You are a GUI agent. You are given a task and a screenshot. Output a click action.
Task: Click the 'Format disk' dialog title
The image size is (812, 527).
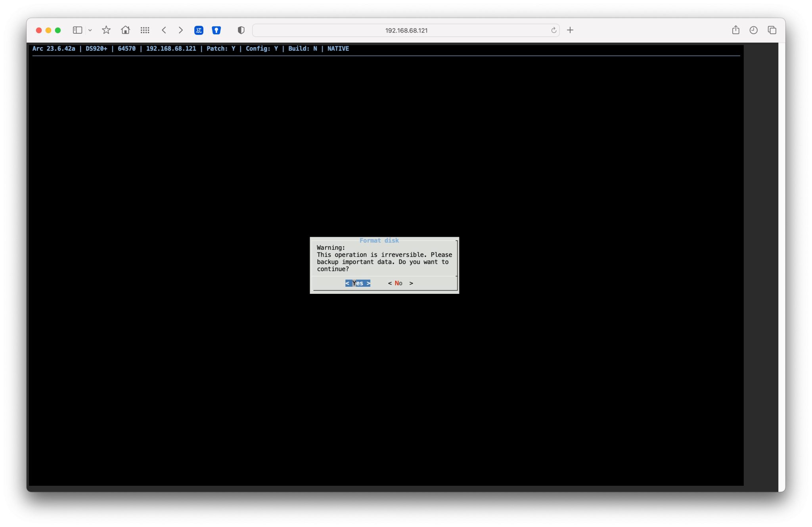pyautogui.click(x=379, y=240)
